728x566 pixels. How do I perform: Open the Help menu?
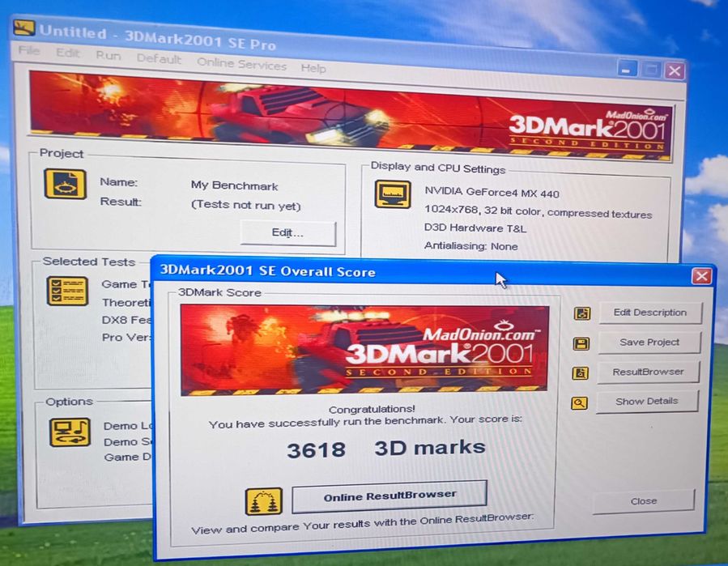pyautogui.click(x=313, y=68)
